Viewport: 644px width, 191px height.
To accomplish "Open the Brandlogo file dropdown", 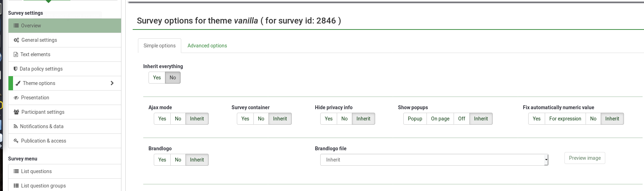I will click(x=434, y=160).
